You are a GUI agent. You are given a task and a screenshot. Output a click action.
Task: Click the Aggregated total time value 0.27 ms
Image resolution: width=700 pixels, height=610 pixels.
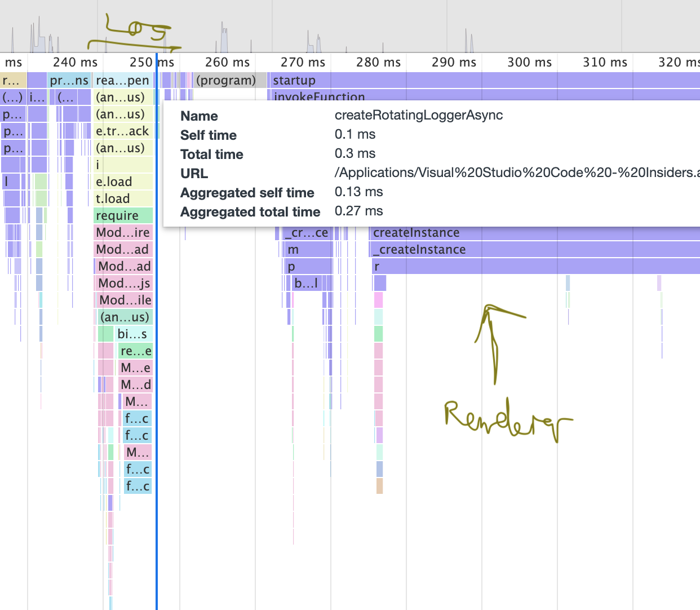coord(359,211)
